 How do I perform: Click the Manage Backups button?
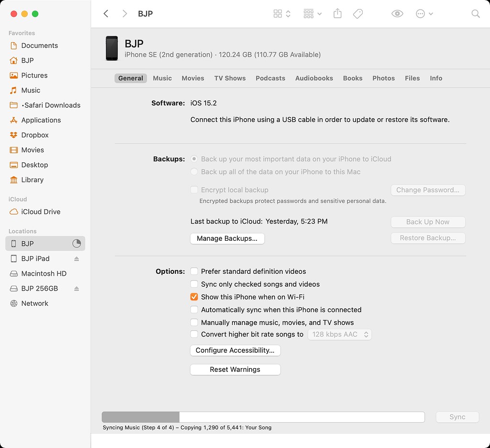[227, 238]
